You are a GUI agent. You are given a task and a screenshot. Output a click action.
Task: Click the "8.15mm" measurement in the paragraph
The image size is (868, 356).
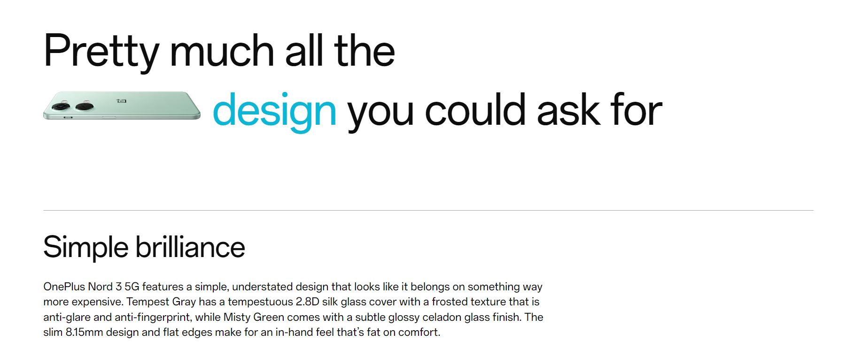84,332
